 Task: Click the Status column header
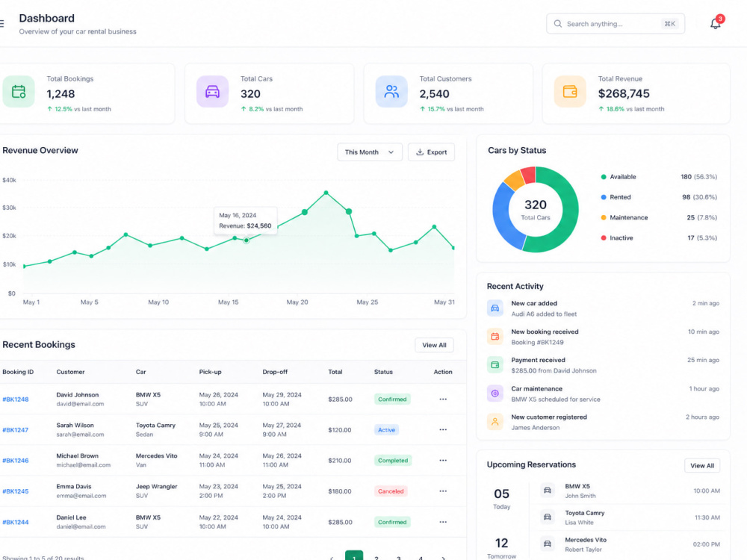(x=383, y=372)
